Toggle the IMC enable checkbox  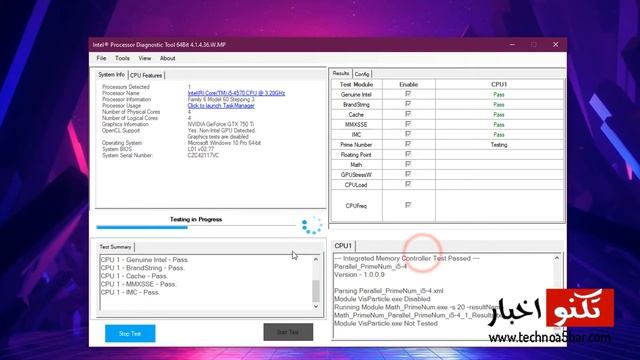(x=408, y=134)
